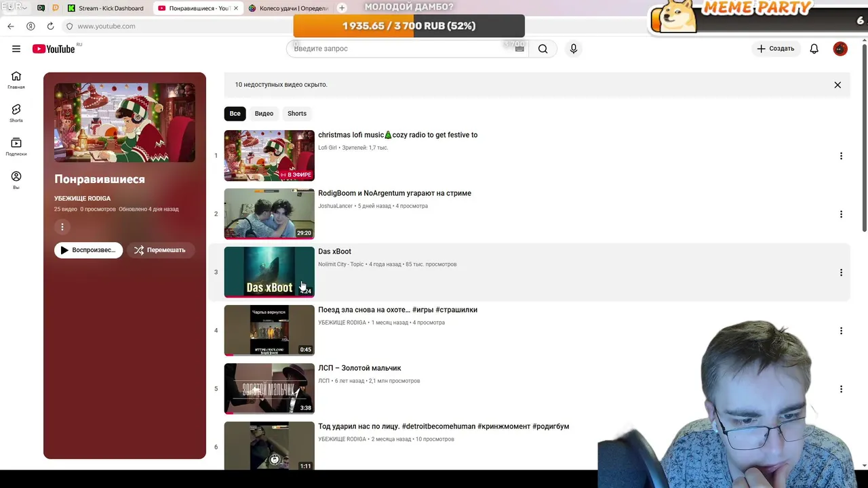
Task: Click the Das xBoot thumbnail
Action: 269,272
